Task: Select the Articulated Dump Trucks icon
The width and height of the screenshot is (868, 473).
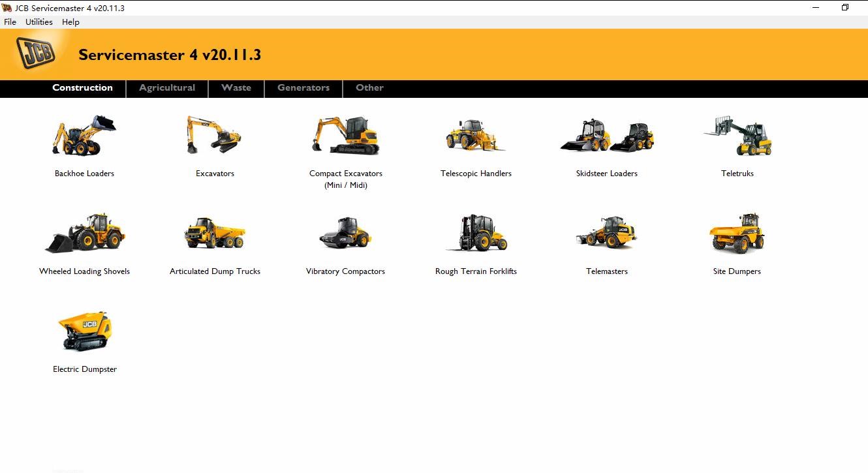Action: tap(215, 233)
